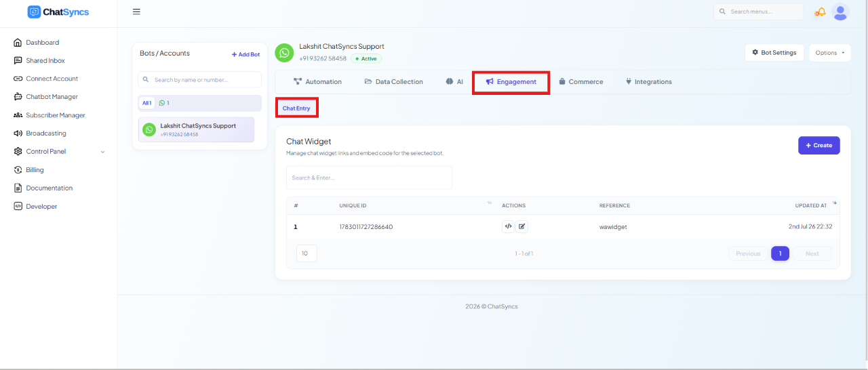Switch to the Commerce tab
Image resolution: width=868 pixels, height=370 pixels.
click(x=580, y=82)
